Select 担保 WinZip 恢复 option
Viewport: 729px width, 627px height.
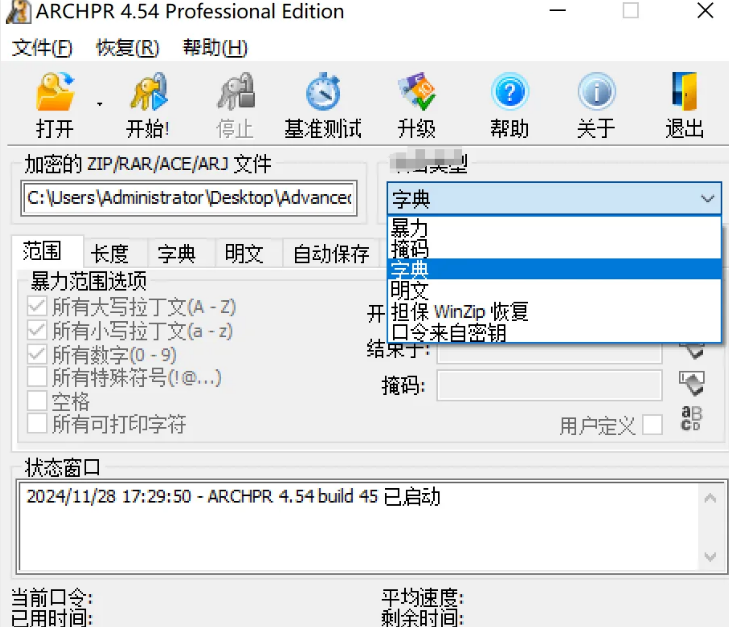(554, 311)
